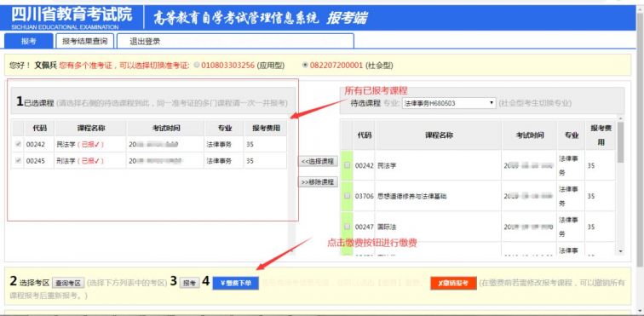Click 报考费用 header in 已选课程 table
The image size is (644, 316).
pos(266,129)
